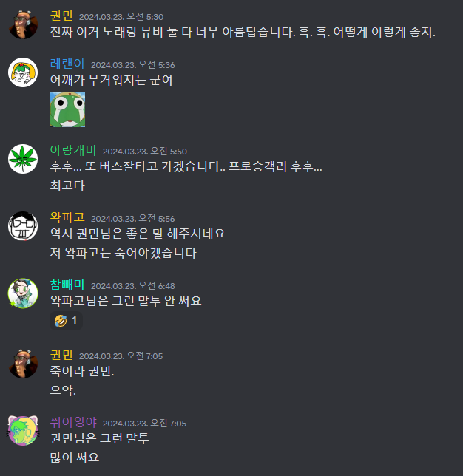Click 레랜이's profile avatar
Viewport: 463px width, 476px height.
point(23,72)
